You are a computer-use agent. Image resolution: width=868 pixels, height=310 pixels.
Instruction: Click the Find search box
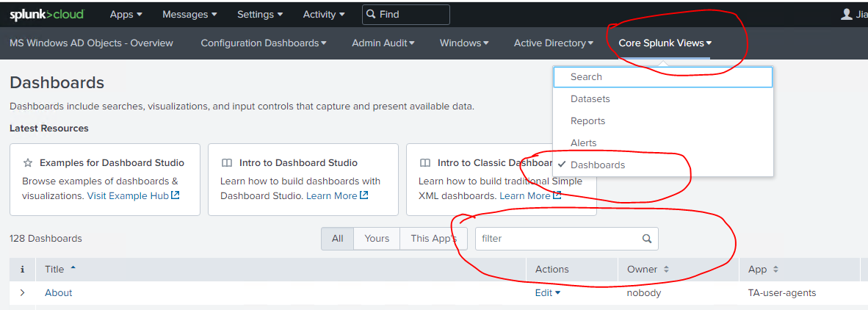[411, 14]
